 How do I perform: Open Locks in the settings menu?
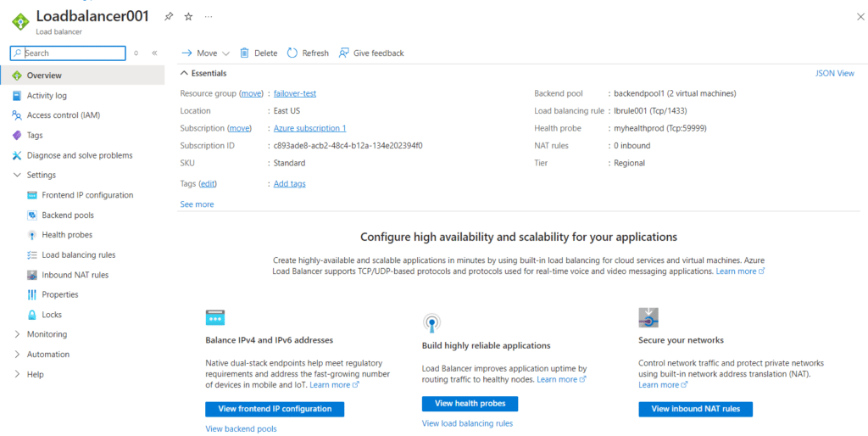coord(52,315)
